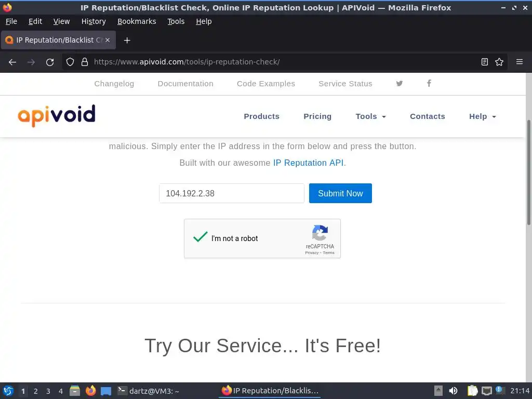532x399 pixels.
Task: View site security via the padlock icon
Action: (x=85, y=62)
